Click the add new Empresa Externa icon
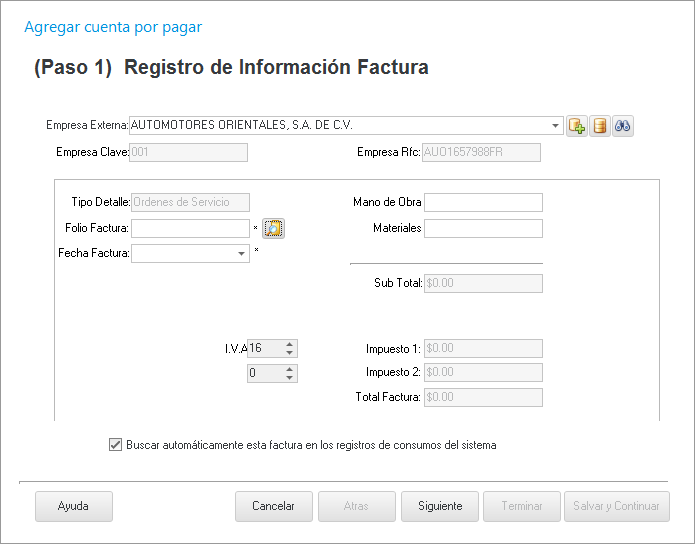This screenshot has height=544, width=695. (x=577, y=126)
